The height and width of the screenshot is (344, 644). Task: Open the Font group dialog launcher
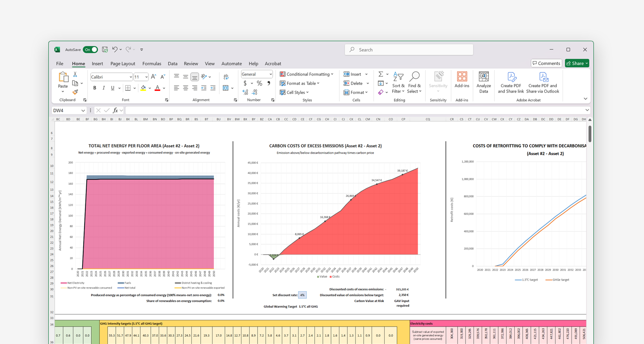167,100
